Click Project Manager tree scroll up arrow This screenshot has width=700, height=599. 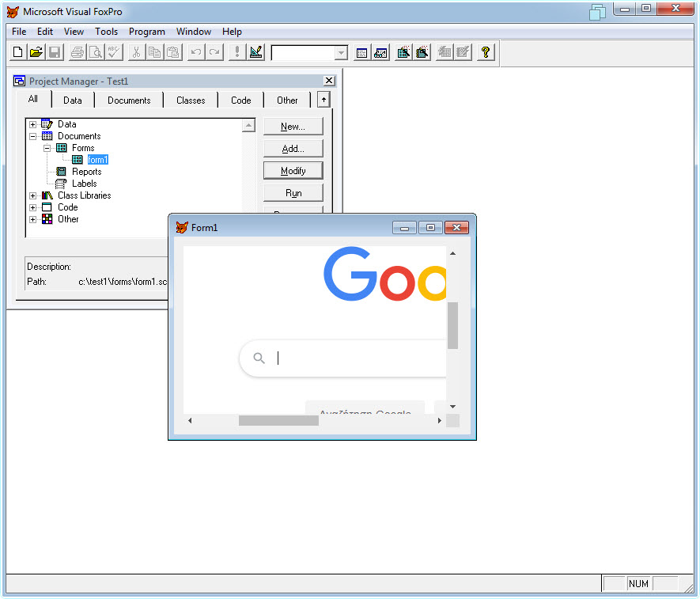[248, 126]
